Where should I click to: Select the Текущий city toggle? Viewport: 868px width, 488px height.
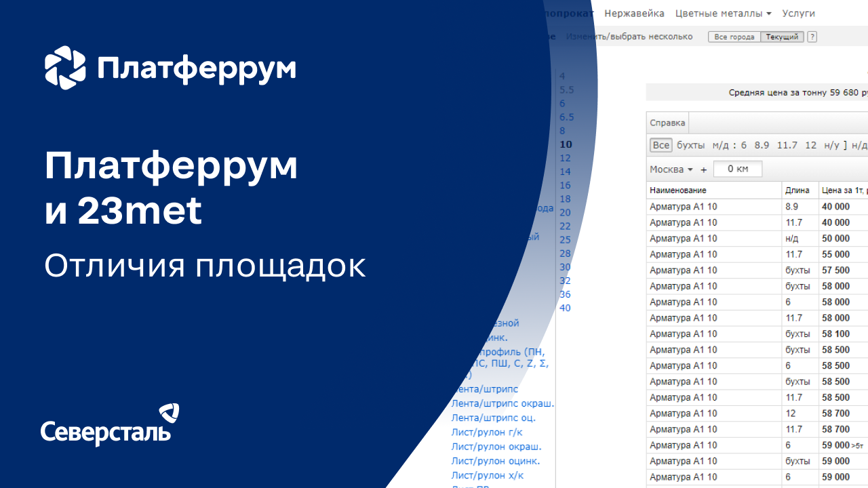click(782, 37)
